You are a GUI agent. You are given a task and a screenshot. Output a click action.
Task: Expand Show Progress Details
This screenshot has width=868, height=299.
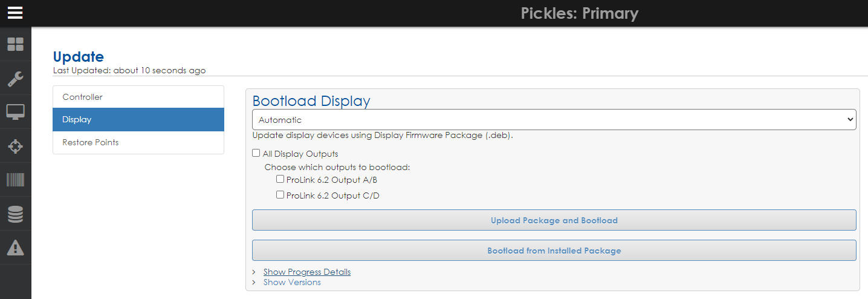(x=306, y=272)
